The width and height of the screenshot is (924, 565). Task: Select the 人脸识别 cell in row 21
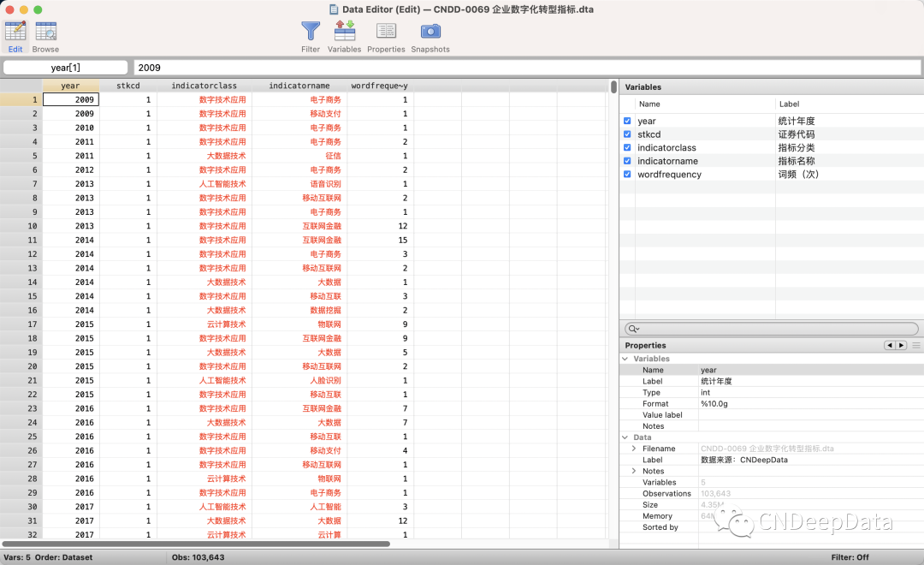point(299,380)
